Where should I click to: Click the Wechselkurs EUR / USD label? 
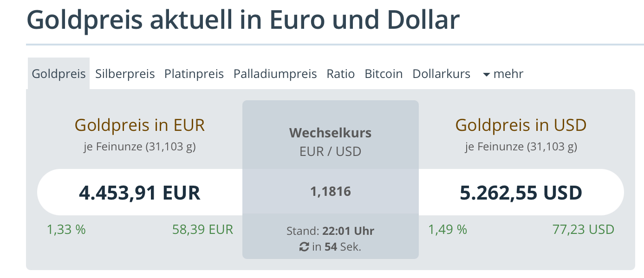[330, 142]
